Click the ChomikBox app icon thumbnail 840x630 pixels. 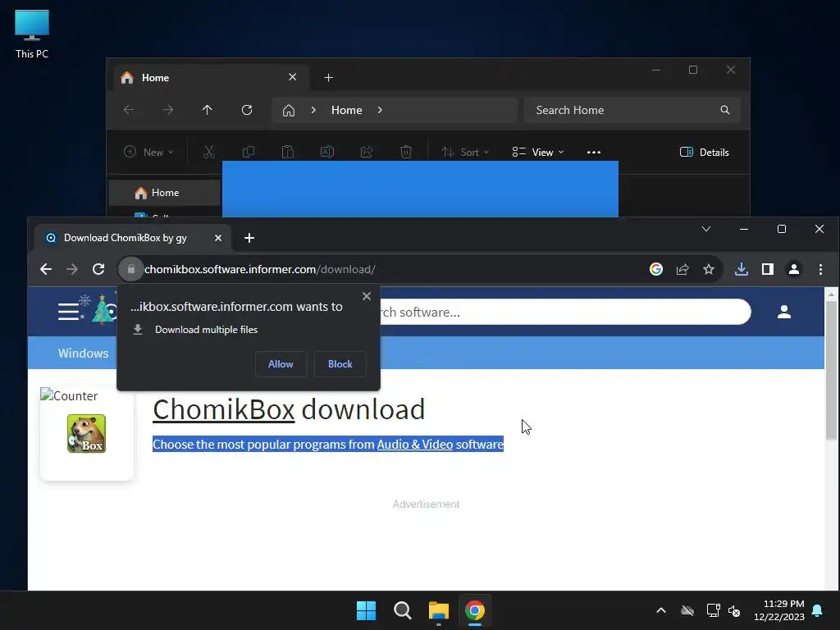pyautogui.click(x=86, y=433)
